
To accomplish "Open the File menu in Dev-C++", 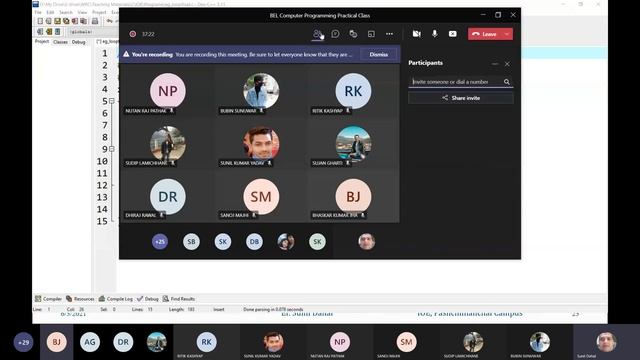I will [38, 12].
